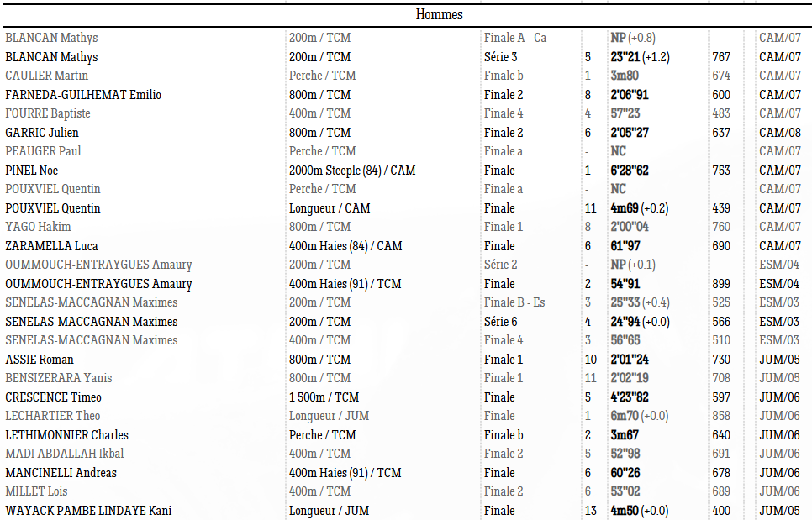
Task: Select performance 53"02
Action: tap(625, 491)
